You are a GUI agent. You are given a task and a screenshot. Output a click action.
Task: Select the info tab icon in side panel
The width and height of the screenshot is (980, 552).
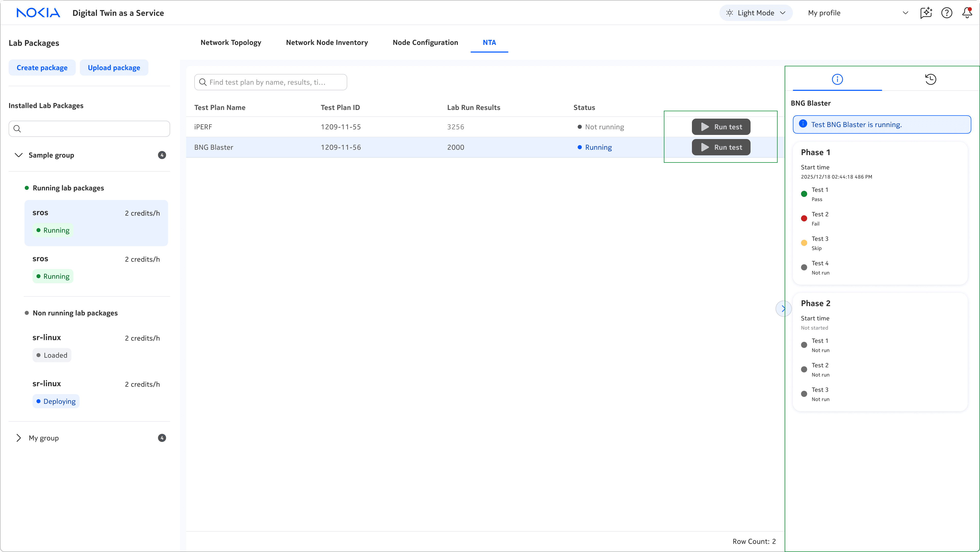click(x=837, y=79)
